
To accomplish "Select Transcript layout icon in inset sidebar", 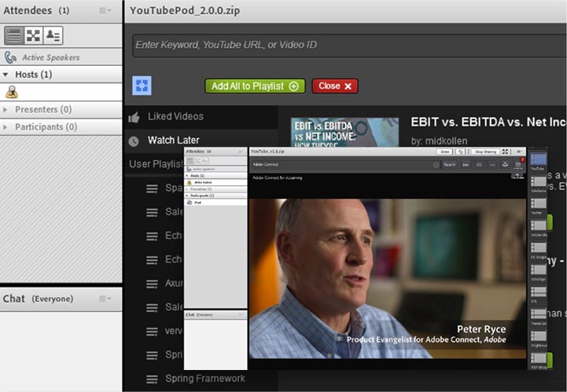I will click(x=539, y=313).
